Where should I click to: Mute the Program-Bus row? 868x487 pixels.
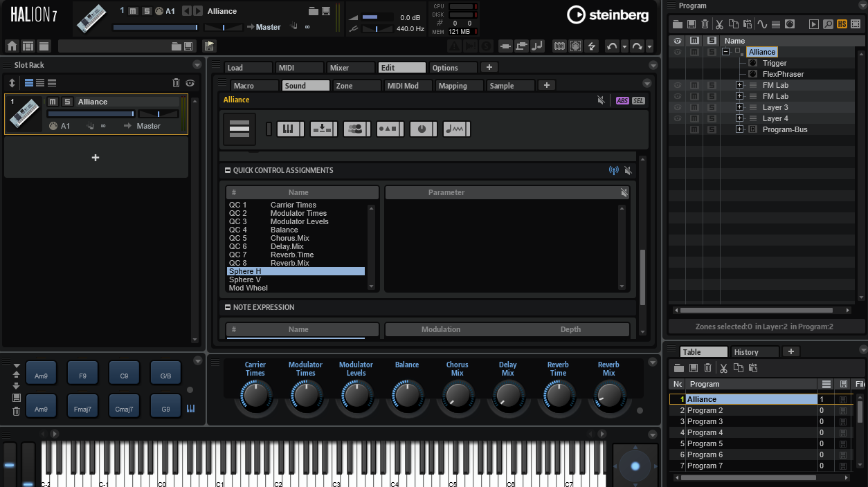pyautogui.click(x=694, y=129)
